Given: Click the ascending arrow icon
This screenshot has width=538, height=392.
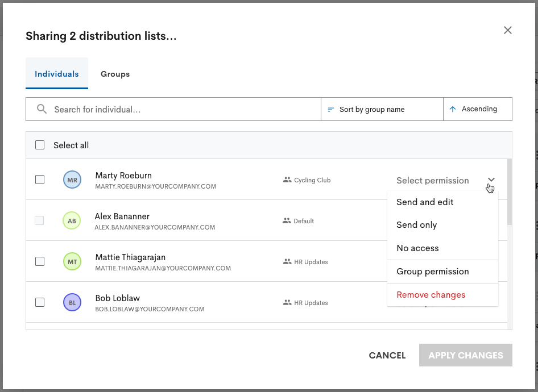Looking at the screenshot, I should 453,109.
